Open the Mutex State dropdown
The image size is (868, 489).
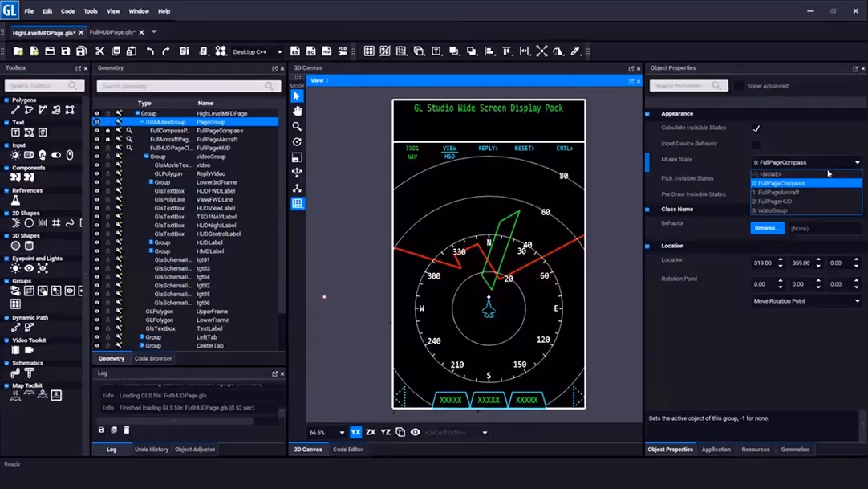(806, 162)
